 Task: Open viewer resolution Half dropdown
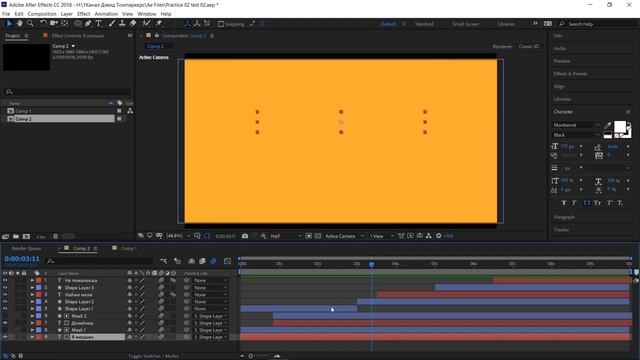click(x=286, y=236)
